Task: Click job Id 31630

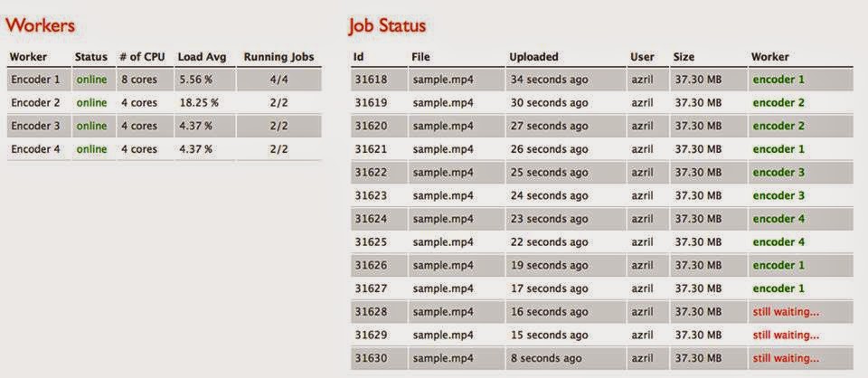Action: coord(371,359)
